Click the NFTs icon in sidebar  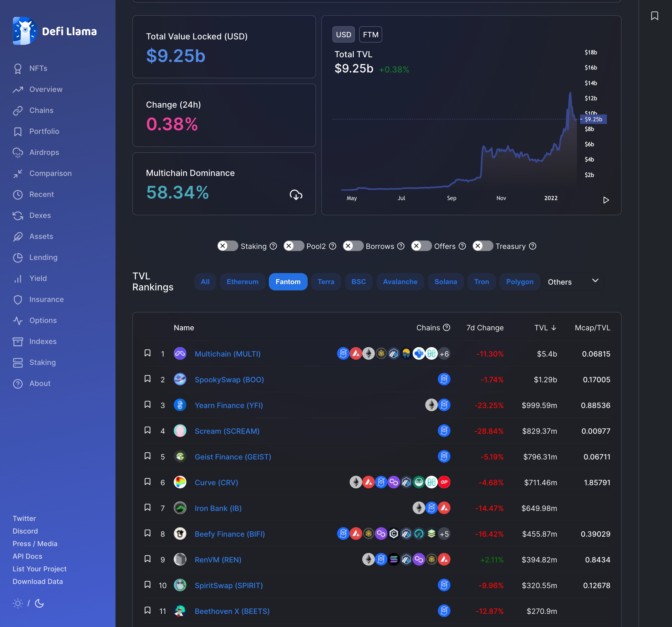pyautogui.click(x=18, y=68)
